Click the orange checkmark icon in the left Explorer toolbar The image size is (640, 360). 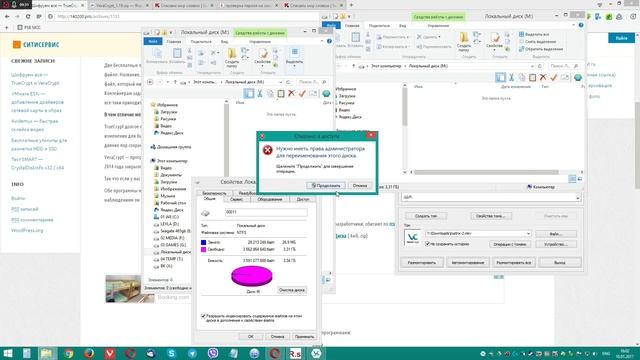tap(302, 93)
